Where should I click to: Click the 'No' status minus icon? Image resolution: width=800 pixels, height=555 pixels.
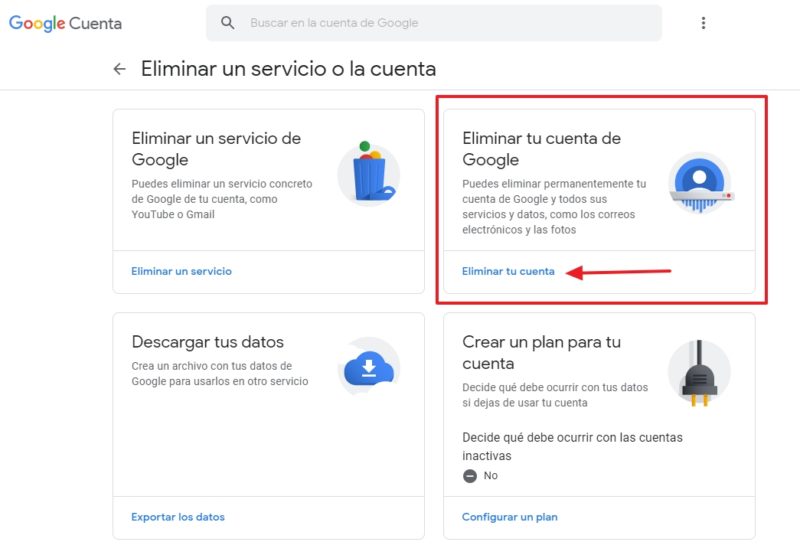(x=469, y=476)
